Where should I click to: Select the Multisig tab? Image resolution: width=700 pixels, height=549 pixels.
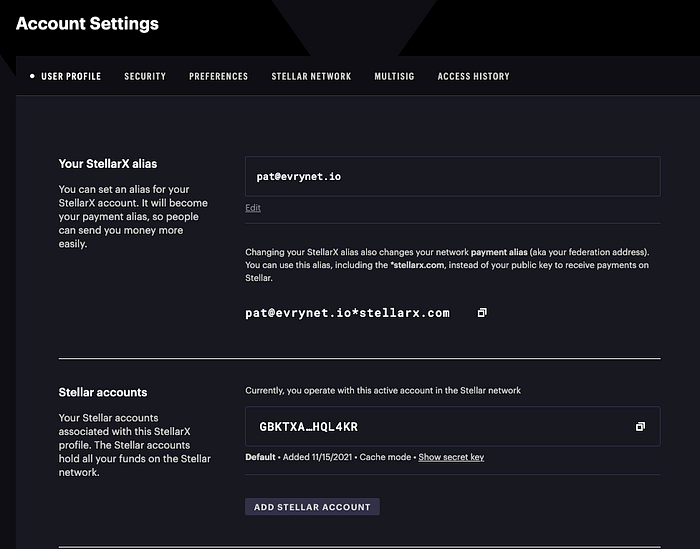pyautogui.click(x=394, y=76)
